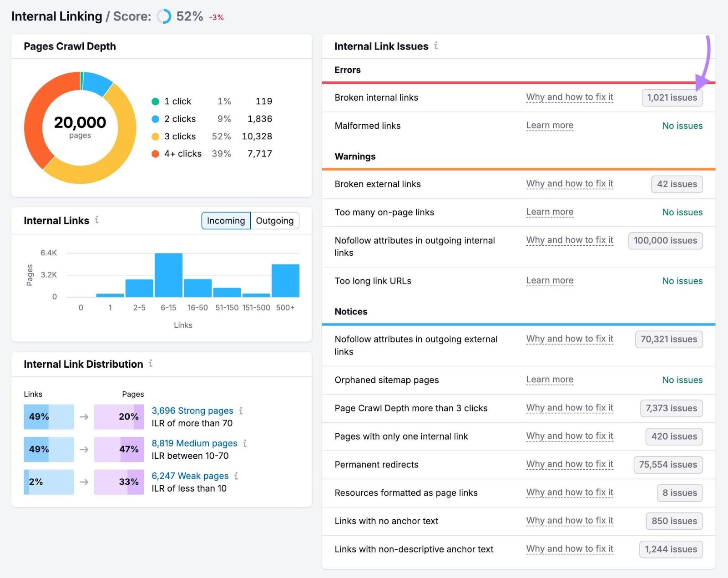Click the green 1 click legend dot
This screenshot has width=728, height=578.
(155, 101)
